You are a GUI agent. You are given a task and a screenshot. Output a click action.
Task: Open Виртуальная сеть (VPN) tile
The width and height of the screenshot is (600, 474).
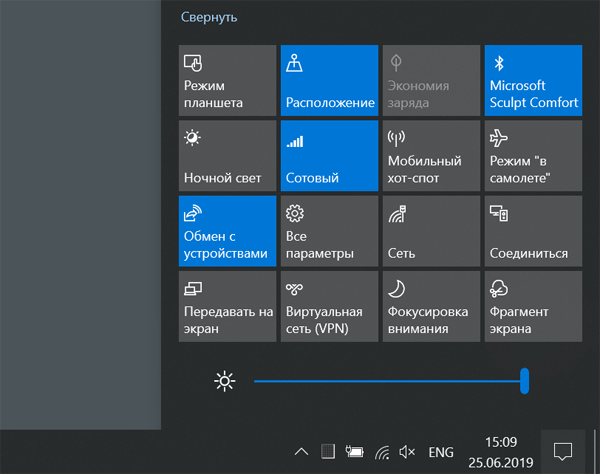[329, 306]
